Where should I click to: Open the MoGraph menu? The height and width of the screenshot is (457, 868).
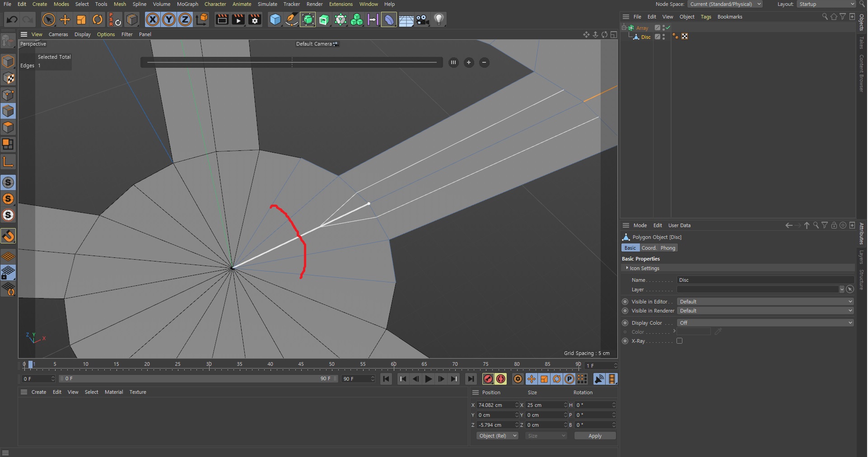187,4
